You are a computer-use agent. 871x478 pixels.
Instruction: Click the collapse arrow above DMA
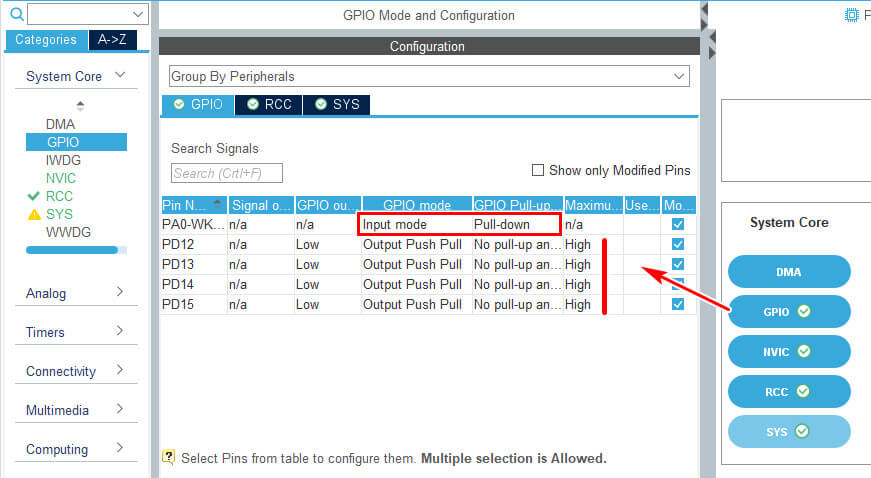point(80,105)
